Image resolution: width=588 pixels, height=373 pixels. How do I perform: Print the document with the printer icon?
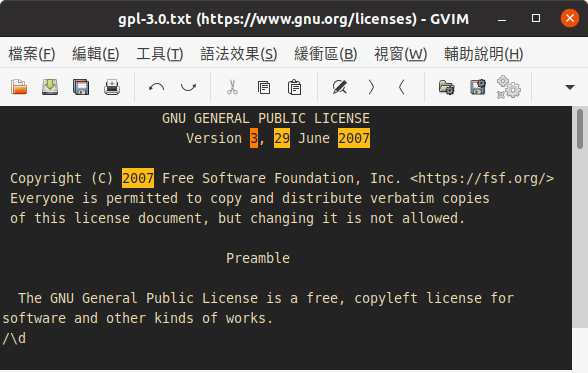click(112, 87)
